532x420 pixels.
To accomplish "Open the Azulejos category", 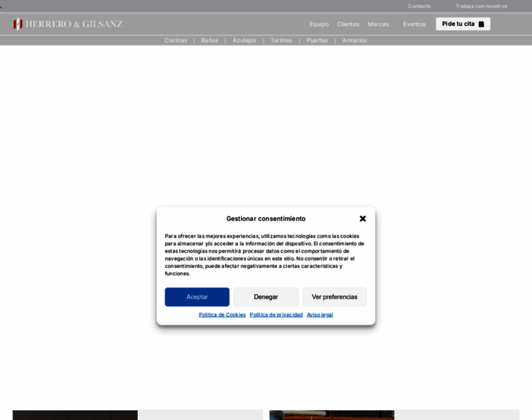I will coord(244,41).
